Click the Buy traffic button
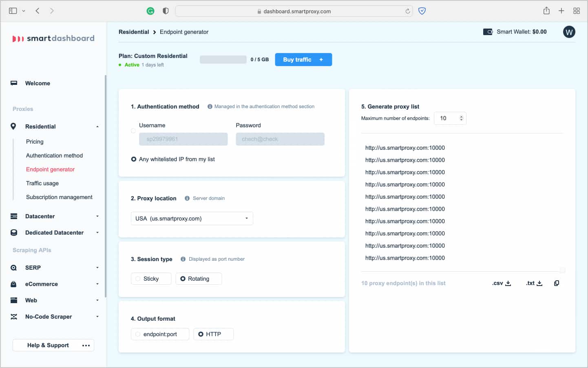 tap(303, 60)
